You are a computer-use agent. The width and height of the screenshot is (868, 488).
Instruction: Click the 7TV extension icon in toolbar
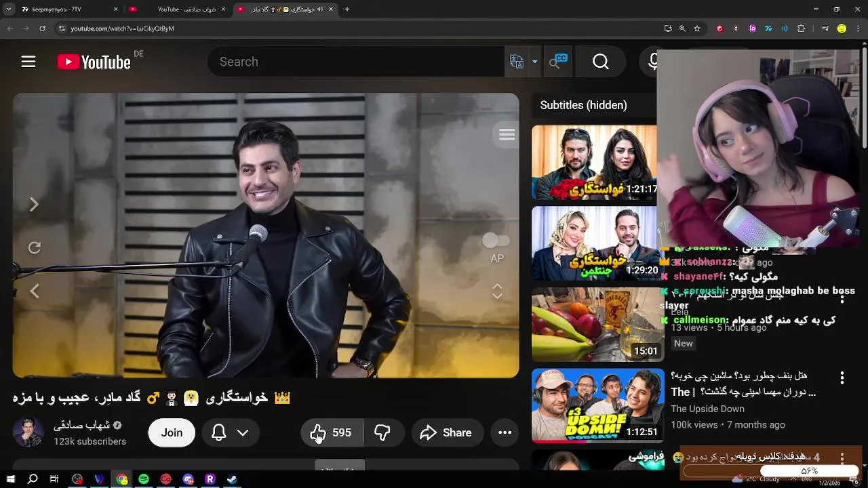(x=769, y=28)
